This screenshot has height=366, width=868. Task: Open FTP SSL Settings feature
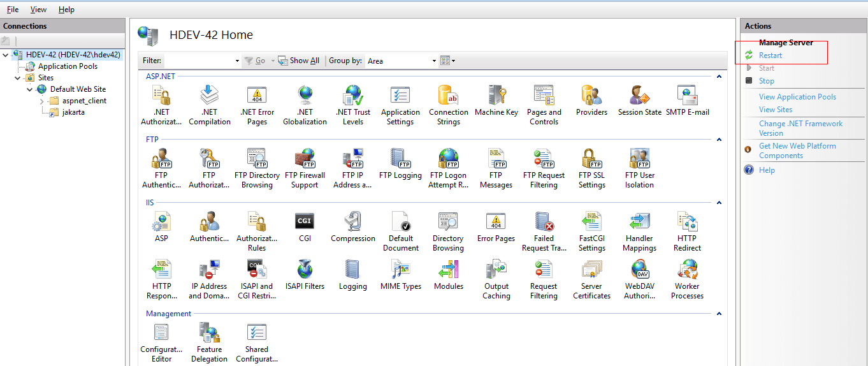pyautogui.click(x=591, y=168)
